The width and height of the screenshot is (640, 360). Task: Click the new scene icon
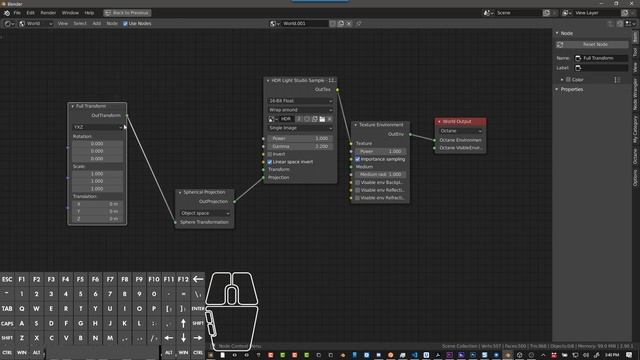click(x=546, y=13)
